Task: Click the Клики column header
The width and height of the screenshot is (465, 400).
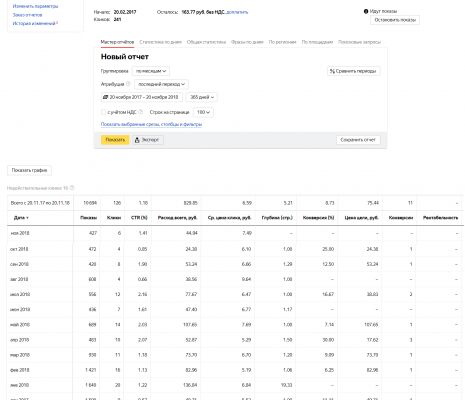Action: click(114, 218)
